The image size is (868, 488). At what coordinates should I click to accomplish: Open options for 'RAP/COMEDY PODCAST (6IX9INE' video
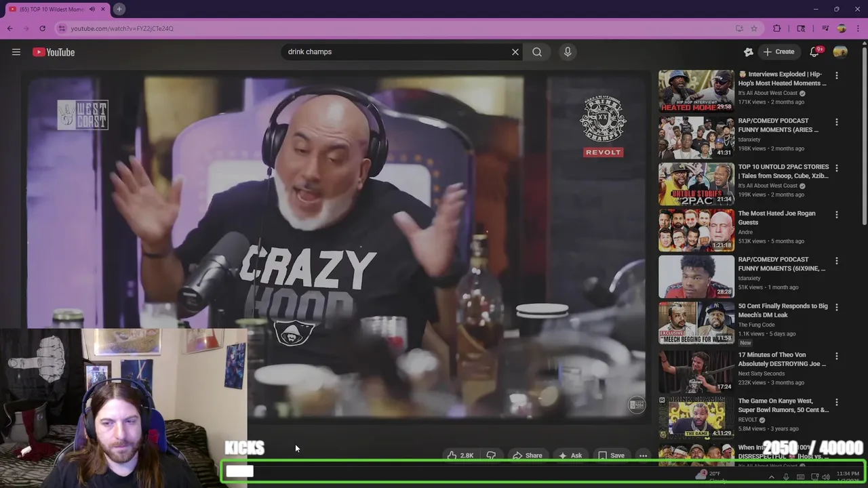(x=836, y=261)
